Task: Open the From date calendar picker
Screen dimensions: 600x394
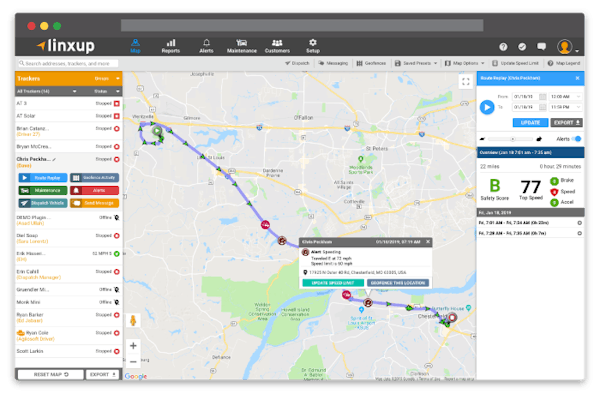Action: [543, 97]
